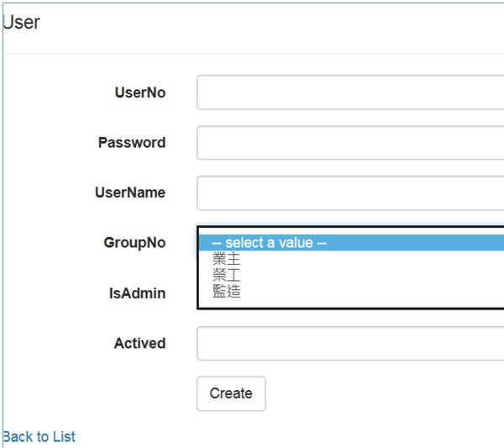Click the GroupNo label
The width and height of the screenshot is (504, 448).
(x=134, y=243)
